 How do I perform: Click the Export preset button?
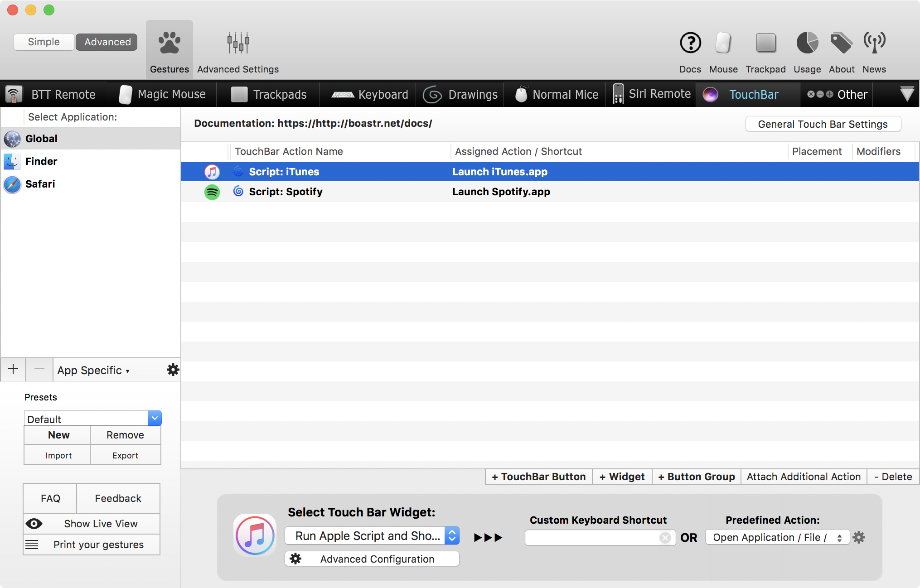125,455
